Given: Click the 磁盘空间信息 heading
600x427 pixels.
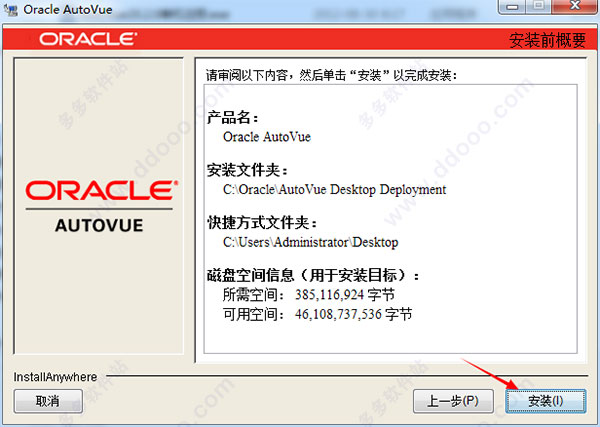Looking at the screenshot, I should [x=313, y=275].
